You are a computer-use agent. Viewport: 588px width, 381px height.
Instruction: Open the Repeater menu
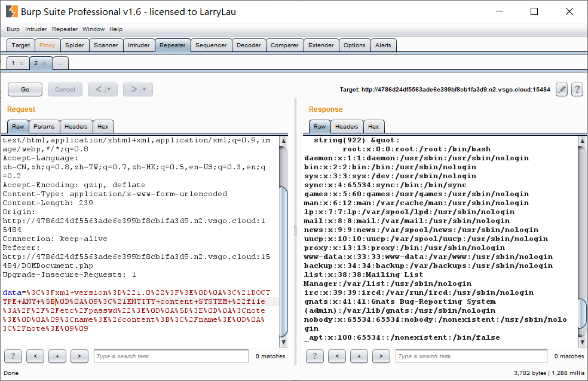click(65, 29)
